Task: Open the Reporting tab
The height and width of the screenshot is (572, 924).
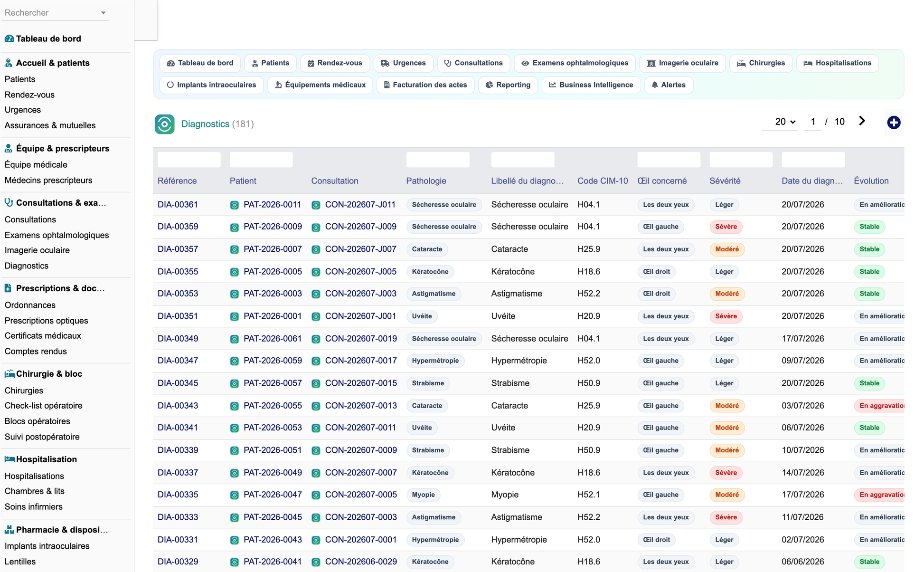Action: point(508,85)
